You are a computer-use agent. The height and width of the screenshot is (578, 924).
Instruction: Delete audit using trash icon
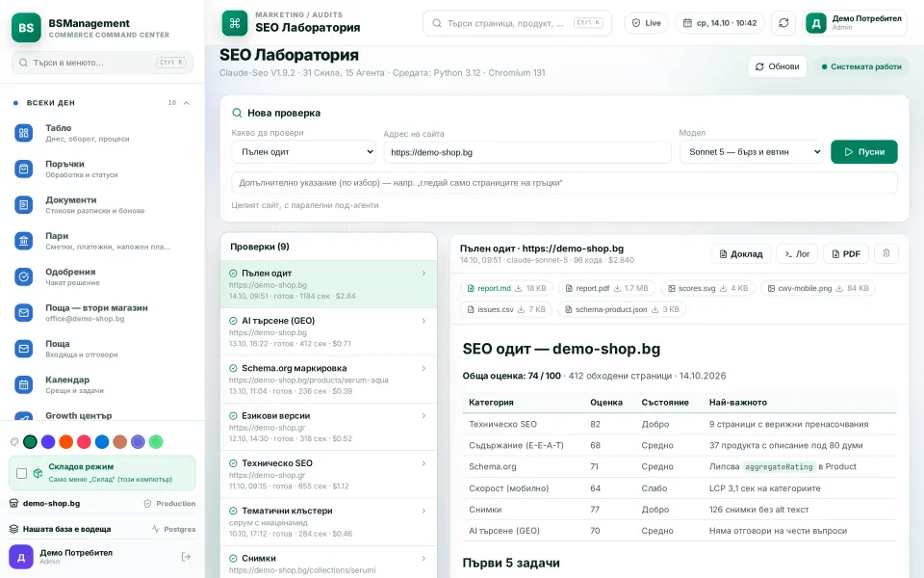[x=885, y=253]
